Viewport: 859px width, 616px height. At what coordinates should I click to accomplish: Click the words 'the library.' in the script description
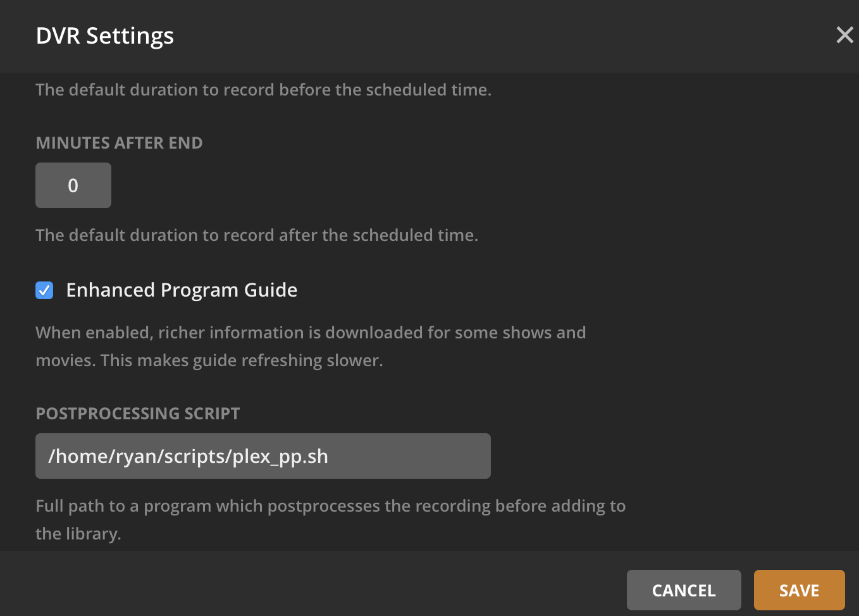[78, 534]
